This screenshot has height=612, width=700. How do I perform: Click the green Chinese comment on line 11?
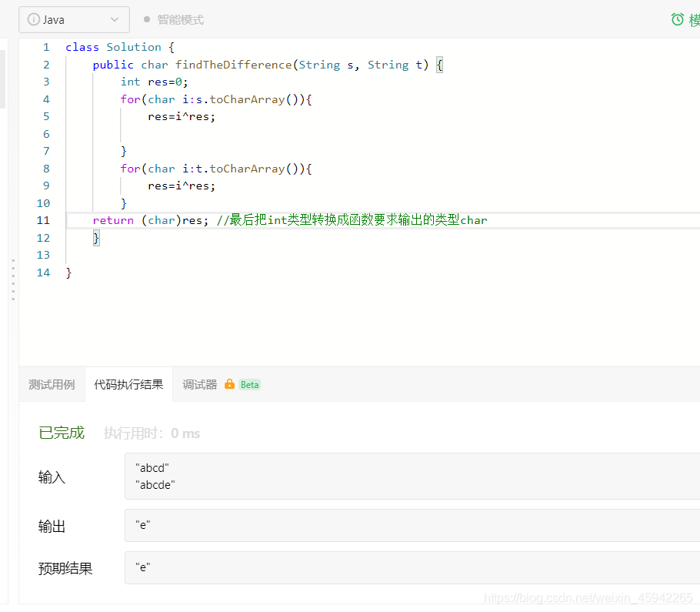tap(352, 220)
